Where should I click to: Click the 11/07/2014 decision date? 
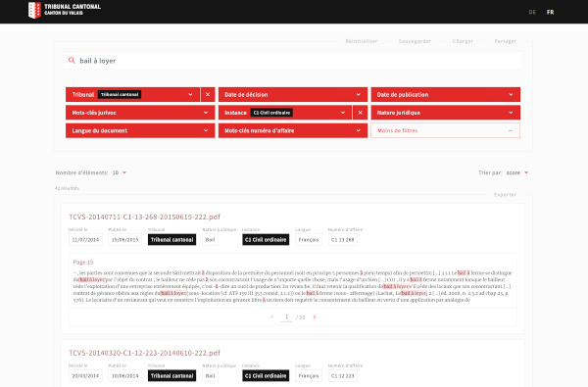[85, 240]
